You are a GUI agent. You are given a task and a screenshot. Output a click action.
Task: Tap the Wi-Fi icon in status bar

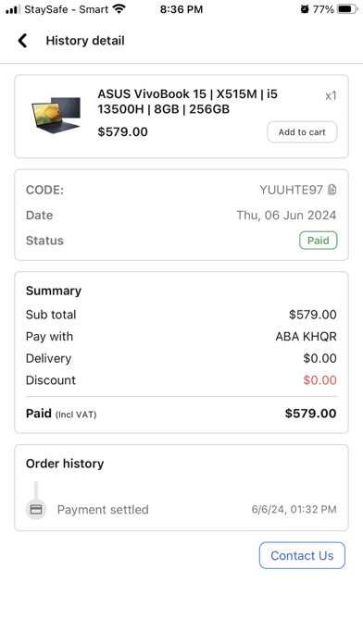pos(119,8)
